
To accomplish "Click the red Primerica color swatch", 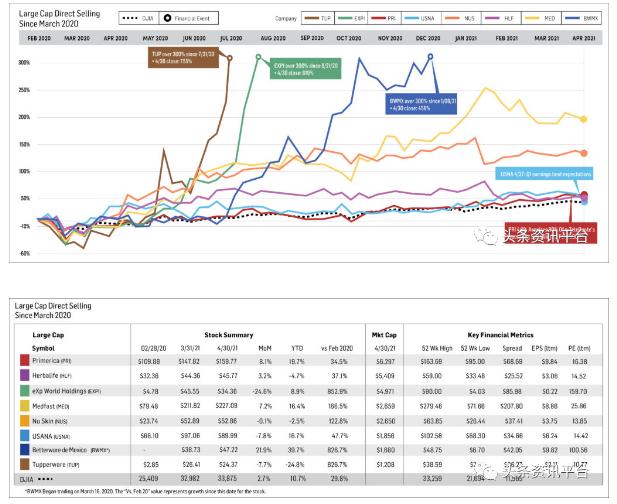I will coord(24,360).
